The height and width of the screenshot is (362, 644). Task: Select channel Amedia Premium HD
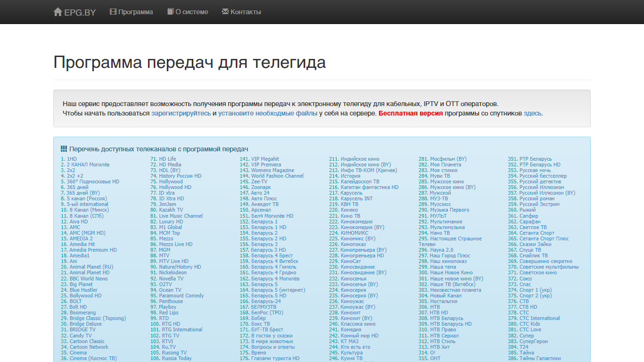[93, 250]
